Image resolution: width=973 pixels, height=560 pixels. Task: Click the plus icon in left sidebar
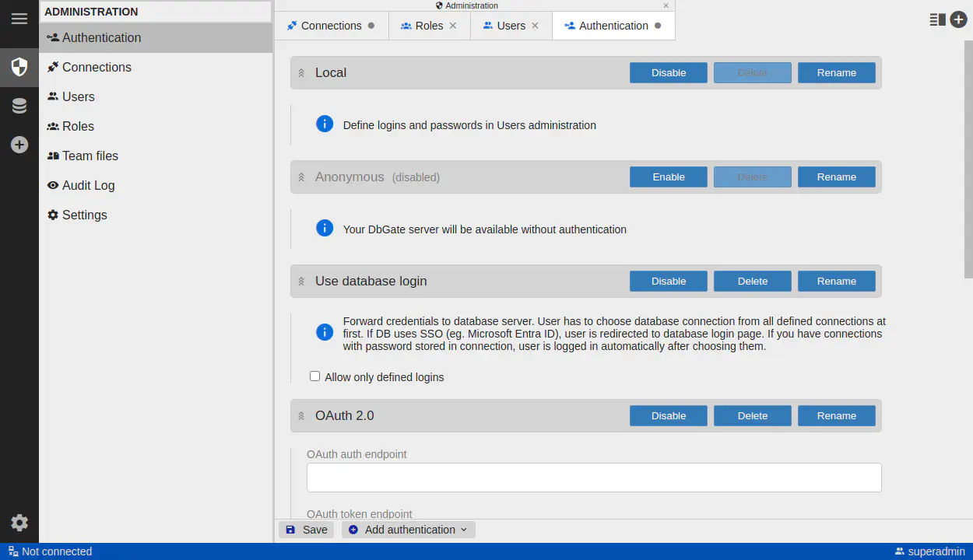click(x=19, y=145)
